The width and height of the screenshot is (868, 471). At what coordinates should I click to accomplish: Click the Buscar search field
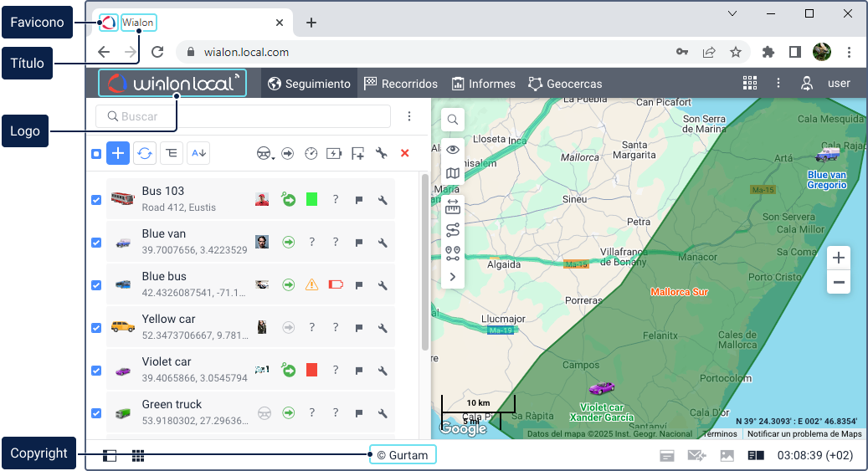click(243, 116)
